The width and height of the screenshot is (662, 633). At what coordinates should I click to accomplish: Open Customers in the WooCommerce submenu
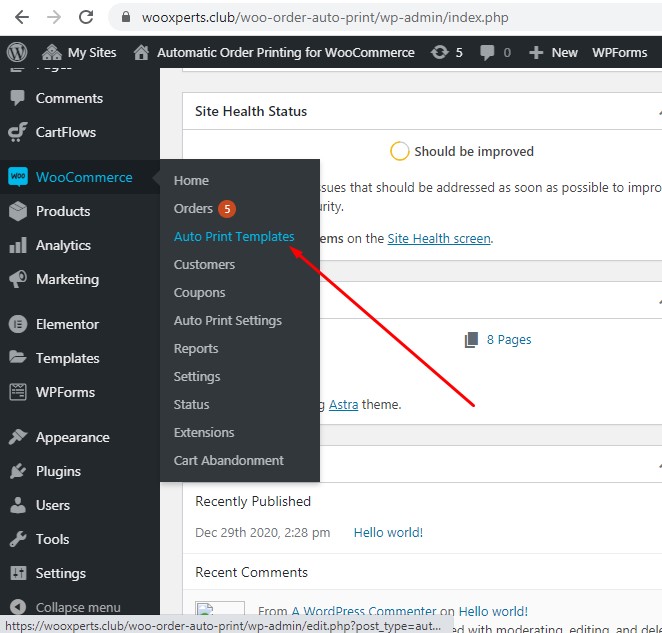(204, 265)
